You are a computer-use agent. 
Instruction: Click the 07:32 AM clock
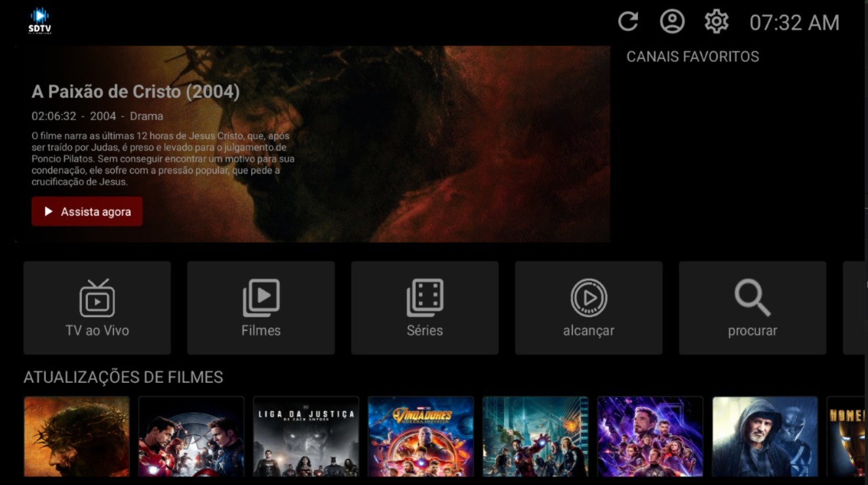point(794,23)
